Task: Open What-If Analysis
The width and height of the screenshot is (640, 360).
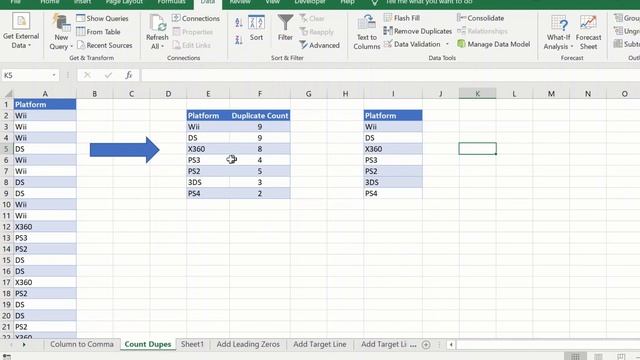Action: 558,33
